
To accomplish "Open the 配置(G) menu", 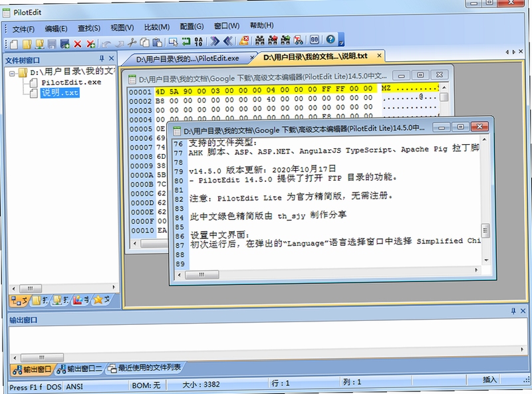I will point(192,26).
